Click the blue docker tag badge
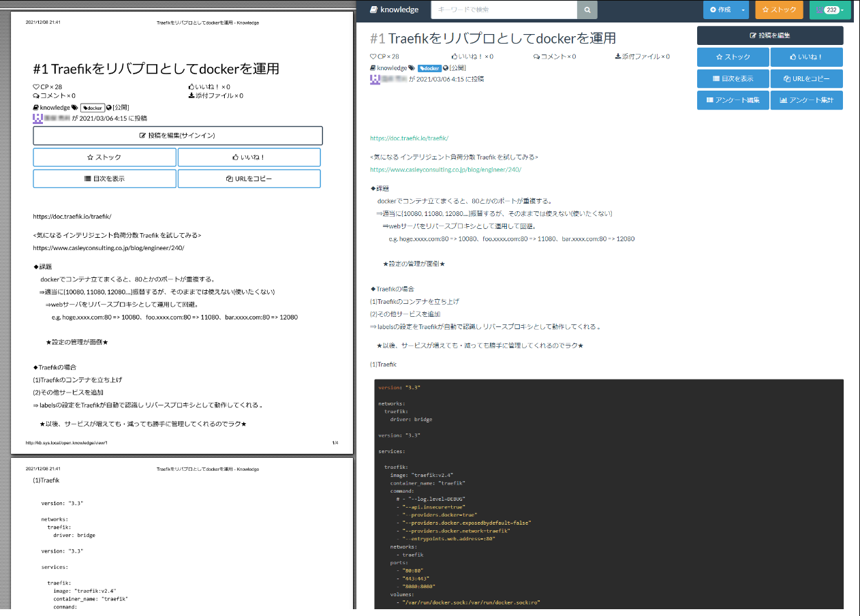This screenshot has width=860, height=616. pyautogui.click(x=429, y=68)
